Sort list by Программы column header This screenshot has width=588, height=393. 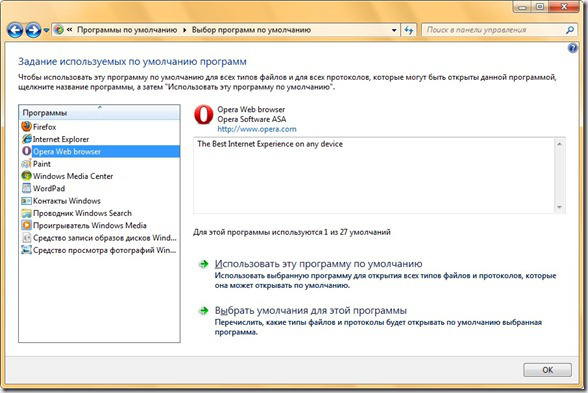[x=99, y=112]
